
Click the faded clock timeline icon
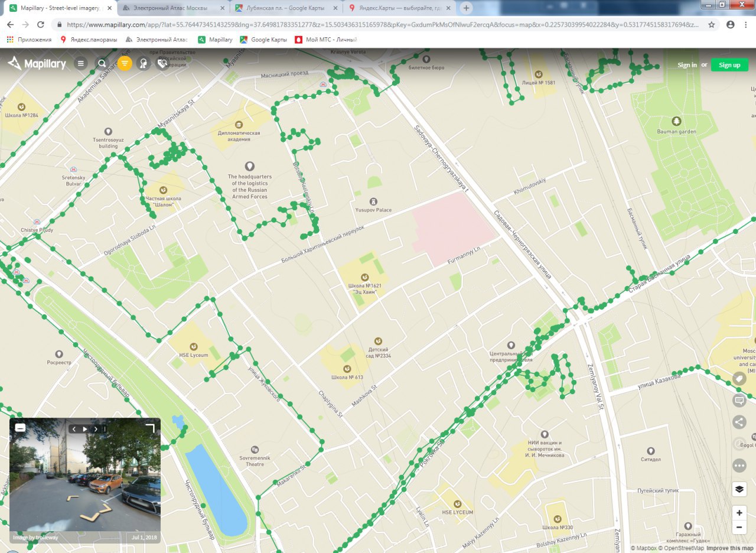click(x=739, y=444)
